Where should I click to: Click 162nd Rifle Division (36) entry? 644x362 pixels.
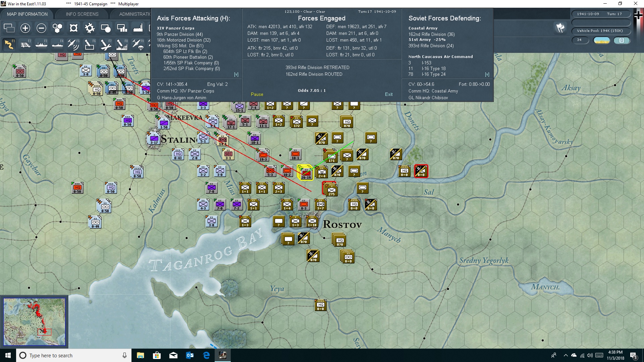coord(432,34)
